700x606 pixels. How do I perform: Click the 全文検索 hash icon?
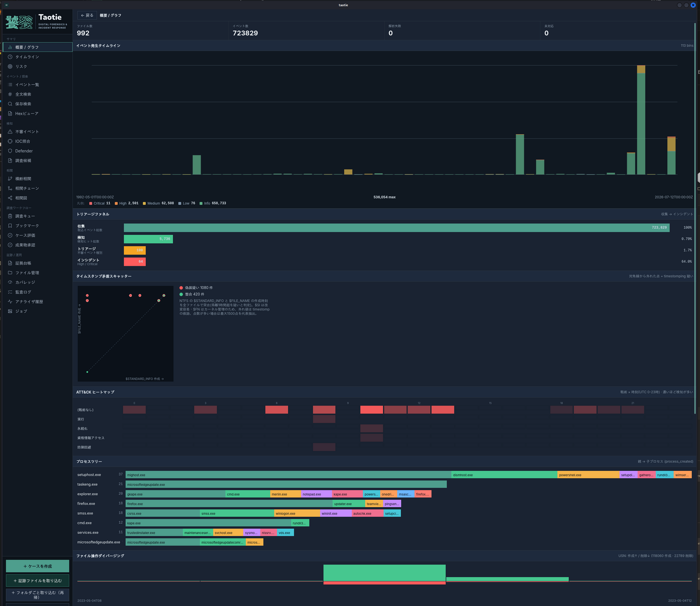10,94
